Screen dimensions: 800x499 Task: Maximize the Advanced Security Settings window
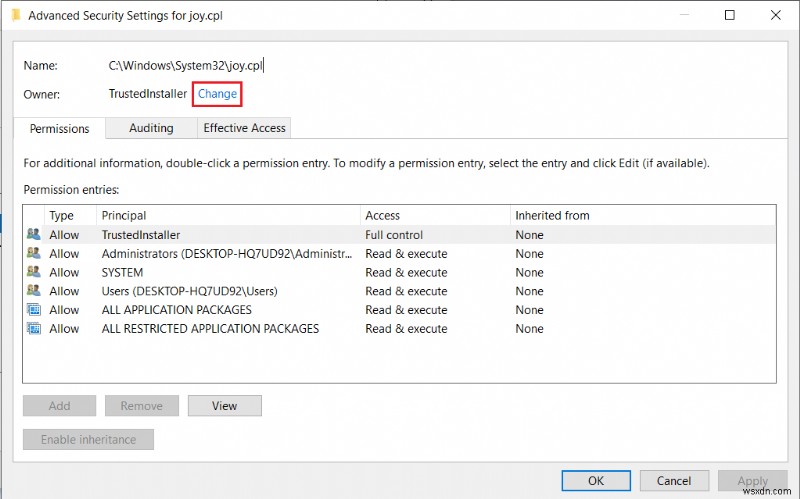click(730, 15)
